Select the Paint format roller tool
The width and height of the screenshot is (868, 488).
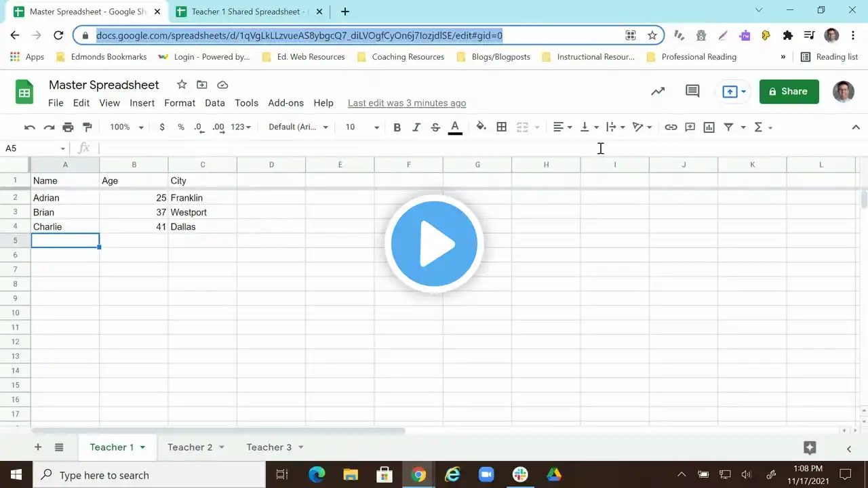click(x=87, y=127)
